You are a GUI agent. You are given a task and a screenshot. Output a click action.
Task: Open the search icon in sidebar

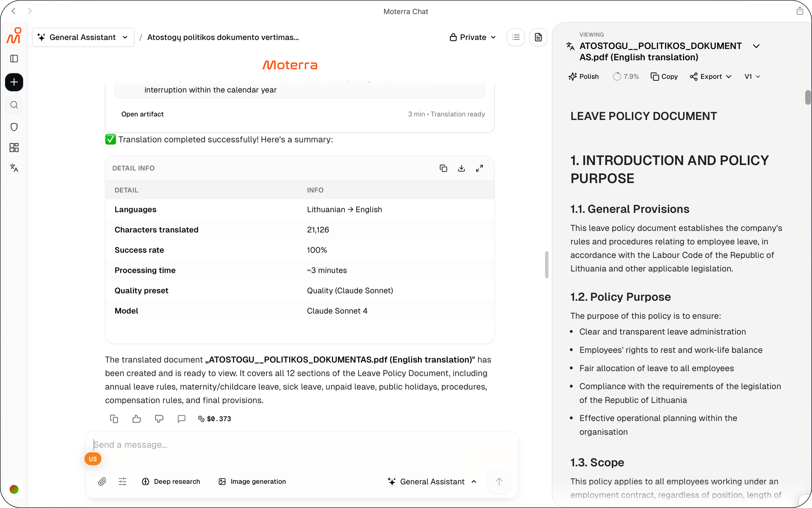[14, 105]
